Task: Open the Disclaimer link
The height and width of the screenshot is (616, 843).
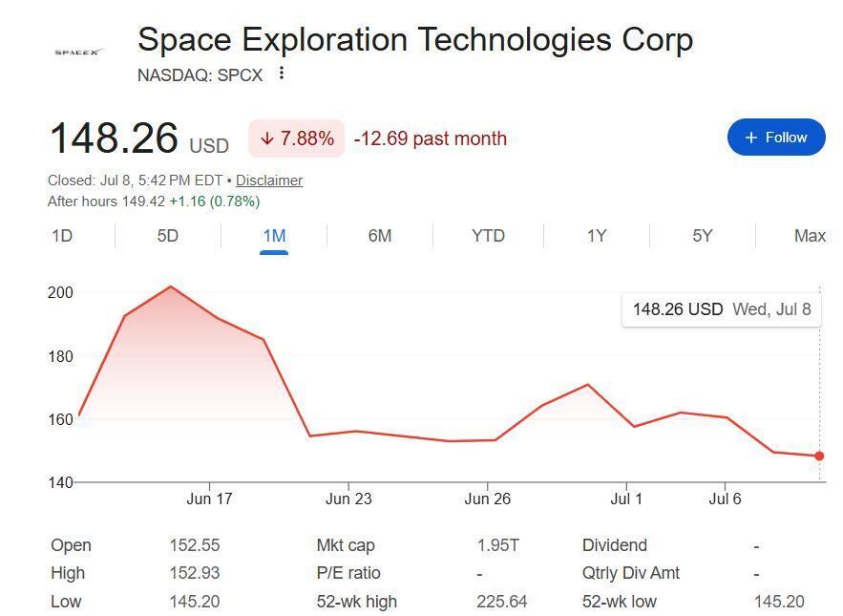Action: 269,181
